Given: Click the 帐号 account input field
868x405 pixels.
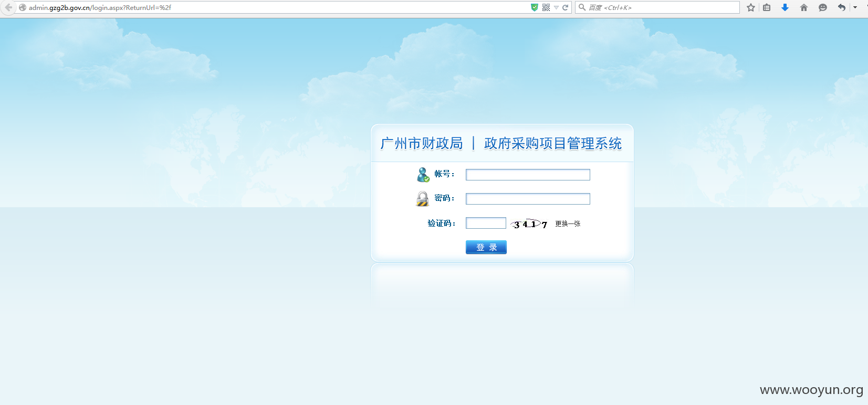Looking at the screenshot, I should coord(528,175).
